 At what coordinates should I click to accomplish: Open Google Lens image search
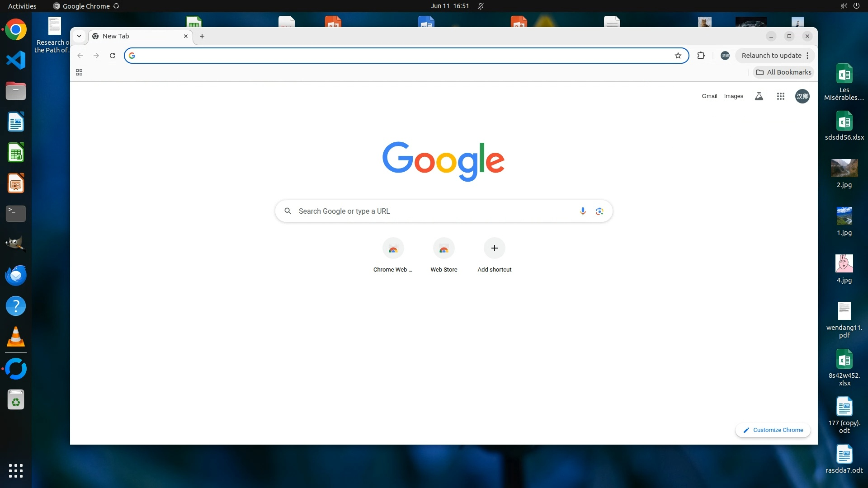[x=599, y=211]
